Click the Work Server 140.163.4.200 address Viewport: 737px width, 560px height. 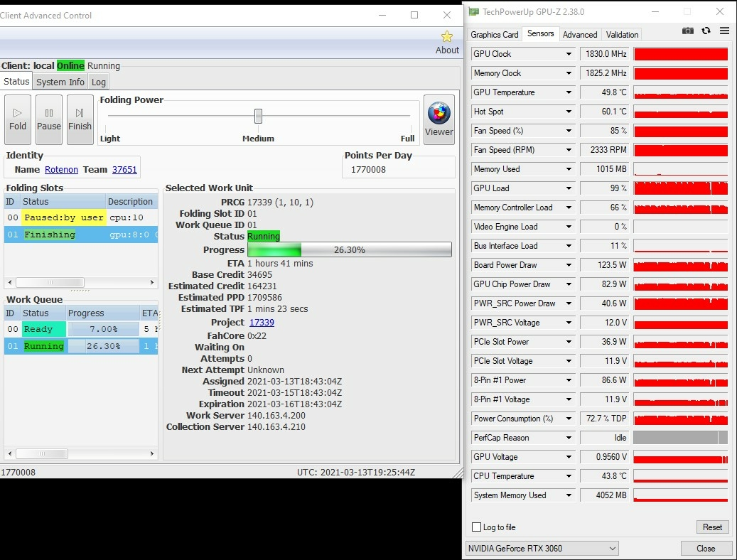pyautogui.click(x=276, y=416)
